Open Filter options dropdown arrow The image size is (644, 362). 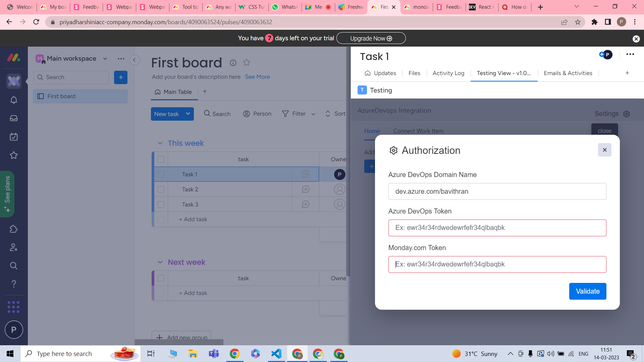(313, 114)
